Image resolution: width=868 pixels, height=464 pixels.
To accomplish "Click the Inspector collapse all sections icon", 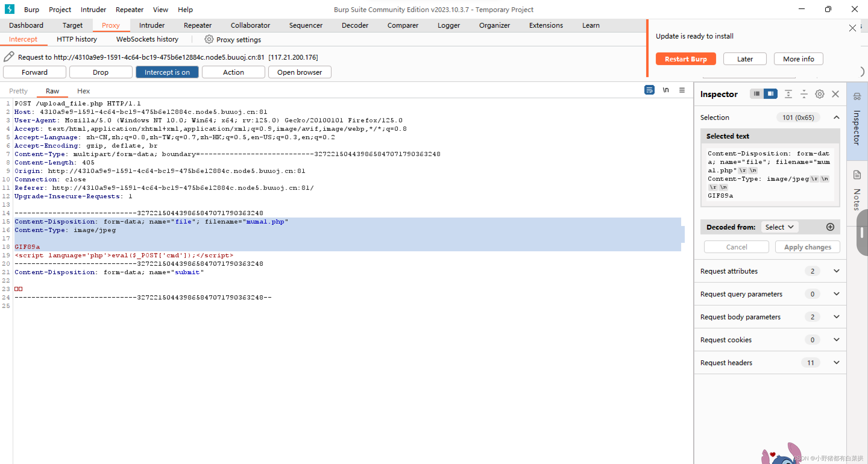I will pyautogui.click(x=804, y=94).
